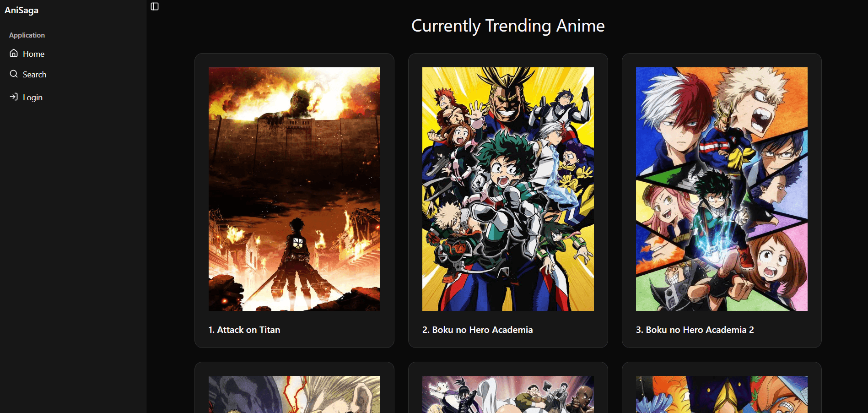Open Boku no Hero Academia's title link
Image resolution: width=868 pixels, height=413 pixels.
tap(477, 329)
